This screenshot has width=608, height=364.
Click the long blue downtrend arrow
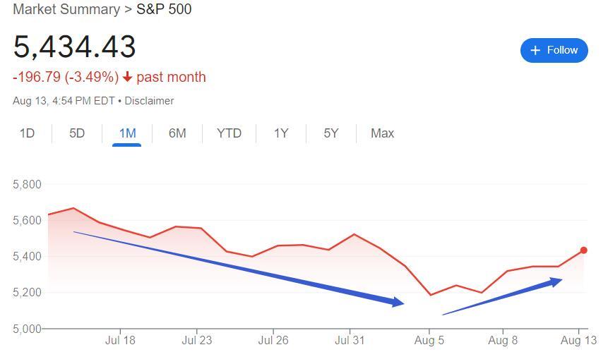click(x=240, y=267)
